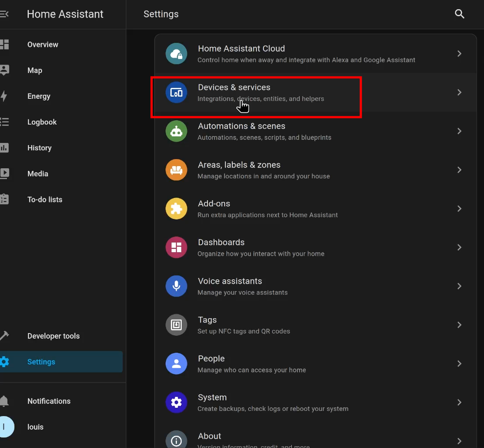Image resolution: width=484 pixels, height=448 pixels.
Task: Click the Settings gear icon in sidebar
Action: point(4,361)
